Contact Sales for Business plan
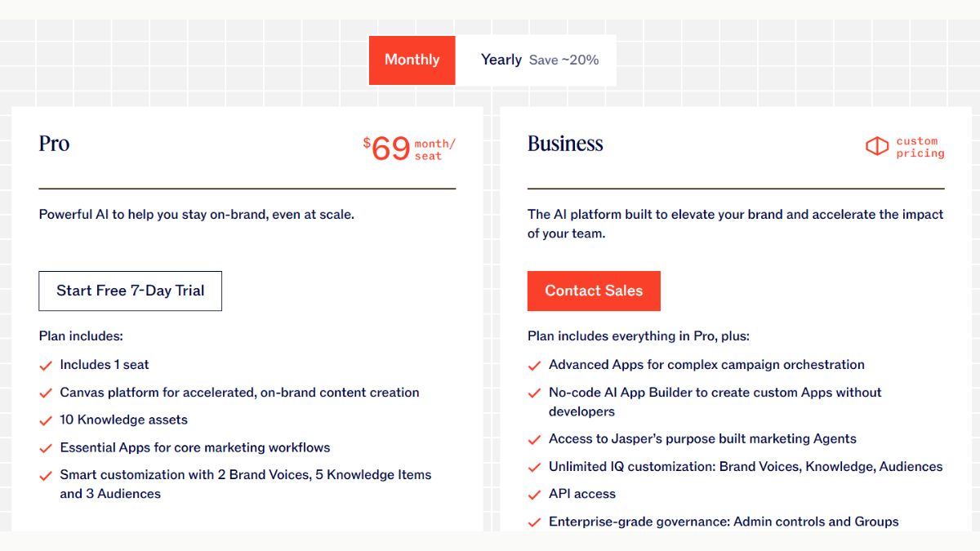The width and height of the screenshot is (980, 551). coord(594,291)
